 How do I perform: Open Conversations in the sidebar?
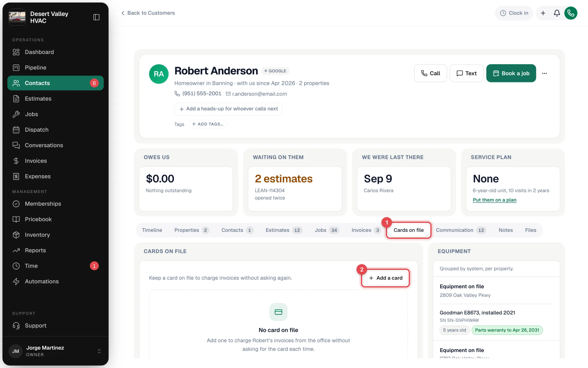[55, 145]
